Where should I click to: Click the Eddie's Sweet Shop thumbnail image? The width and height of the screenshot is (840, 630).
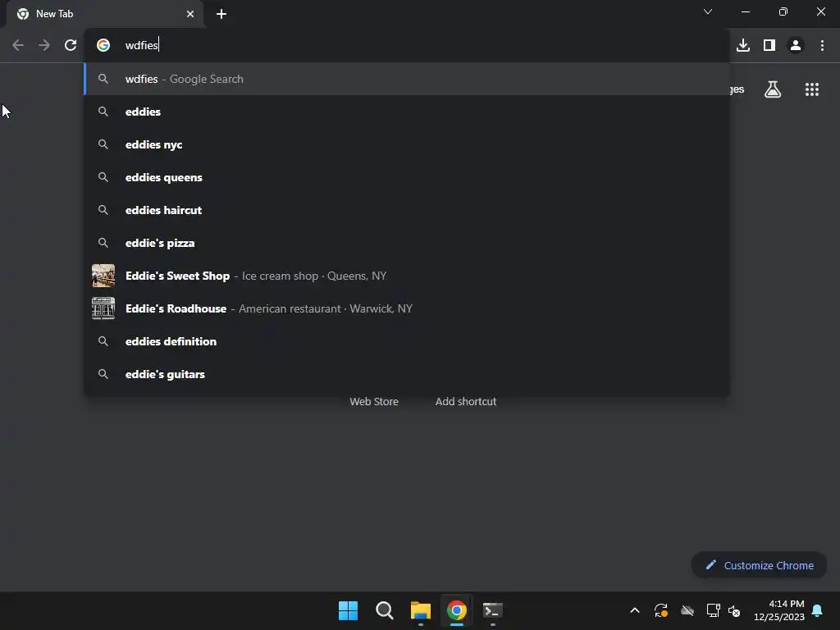click(x=103, y=276)
